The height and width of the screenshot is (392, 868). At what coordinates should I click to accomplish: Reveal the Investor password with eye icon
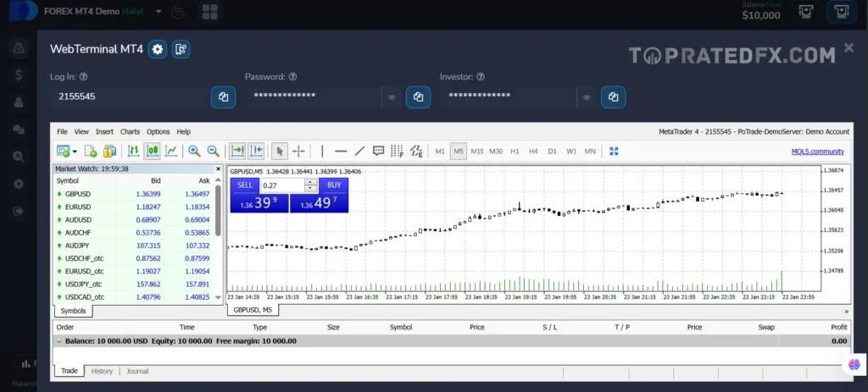[587, 97]
